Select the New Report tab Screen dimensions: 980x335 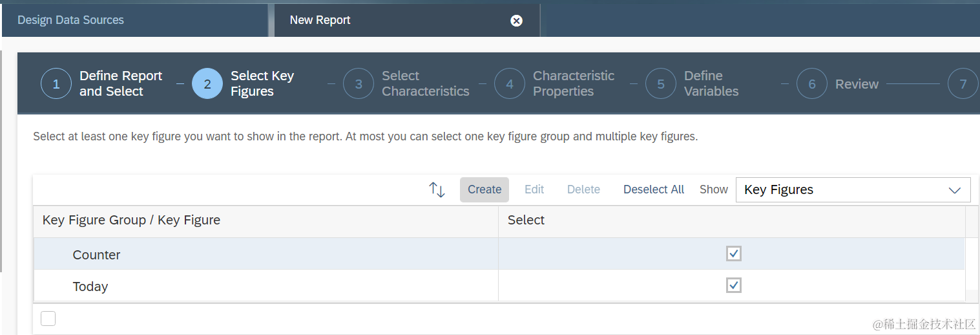(320, 20)
